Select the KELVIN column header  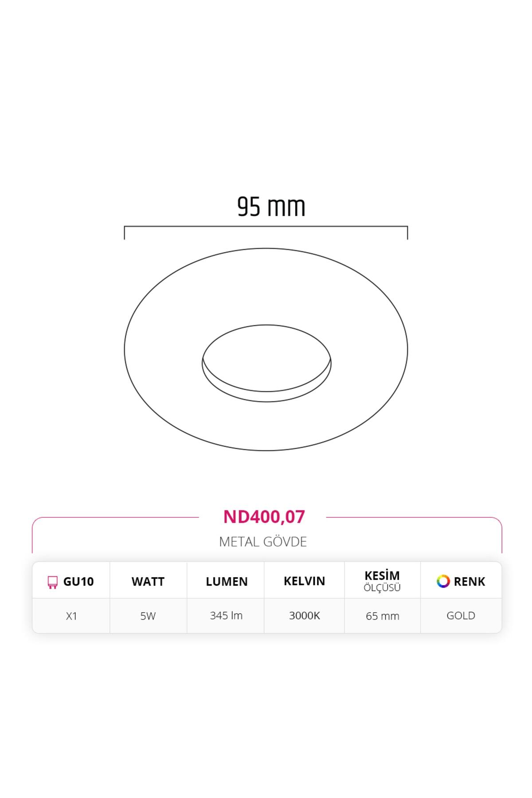click(304, 581)
